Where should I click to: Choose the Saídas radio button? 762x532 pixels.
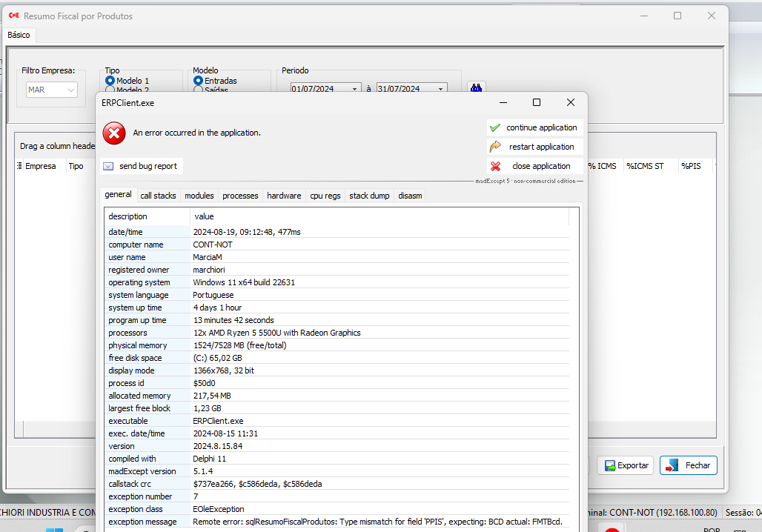click(199, 90)
